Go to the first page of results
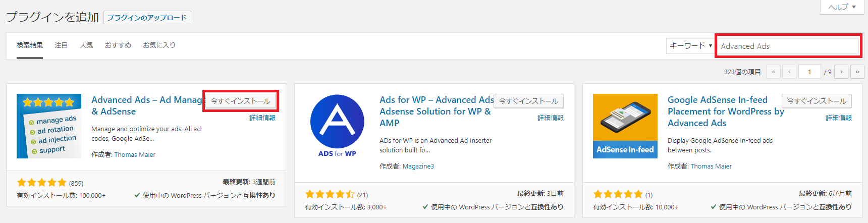868x223 pixels. (773, 72)
